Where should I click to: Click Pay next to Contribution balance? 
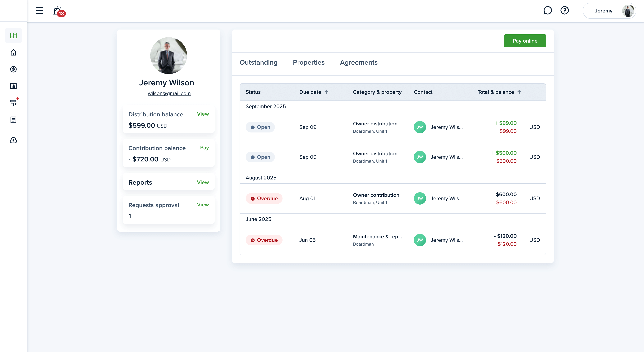point(204,148)
